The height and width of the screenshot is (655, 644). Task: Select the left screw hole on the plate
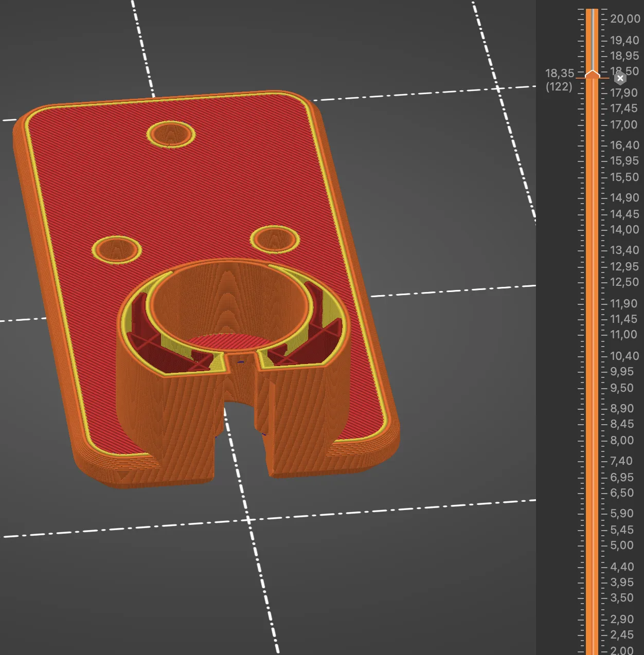[116, 249]
